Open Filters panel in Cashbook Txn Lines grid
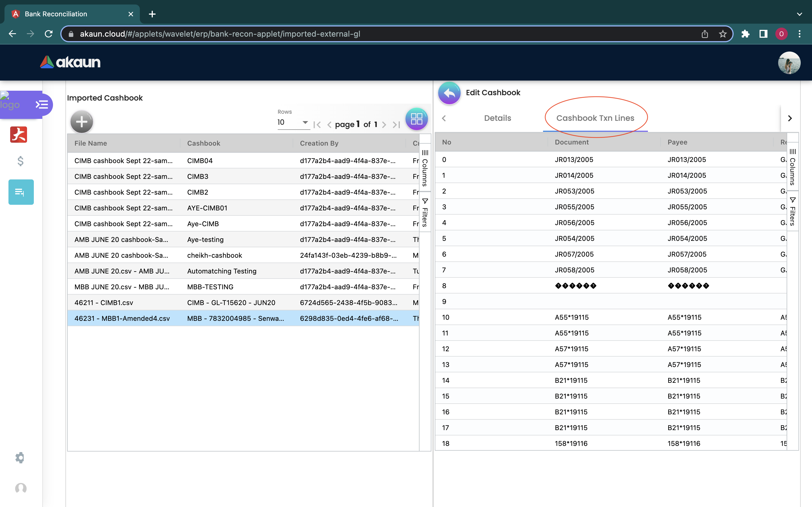Screen dimensions: 812x507 (792, 212)
